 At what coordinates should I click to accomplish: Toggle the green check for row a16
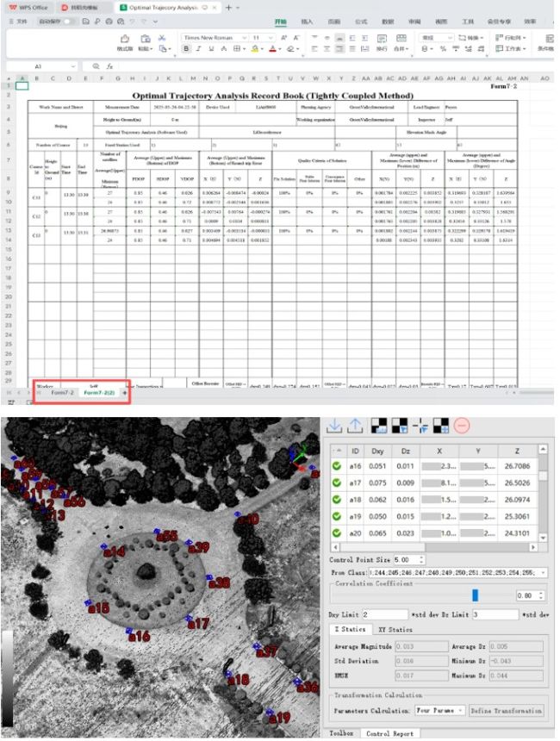(337, 466)
